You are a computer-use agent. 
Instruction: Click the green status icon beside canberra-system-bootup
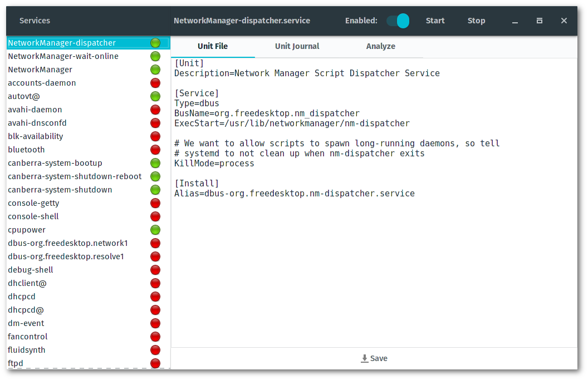(x=155, y=163)
